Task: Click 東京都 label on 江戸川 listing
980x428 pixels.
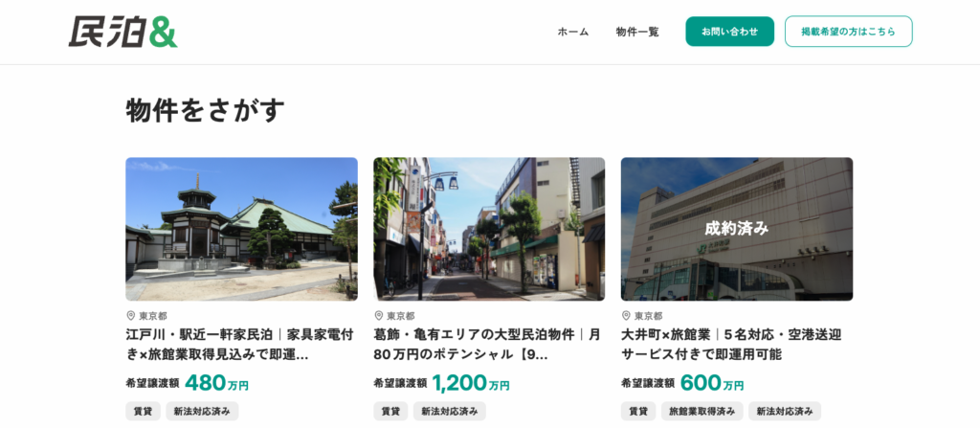Action: (153, 316)
